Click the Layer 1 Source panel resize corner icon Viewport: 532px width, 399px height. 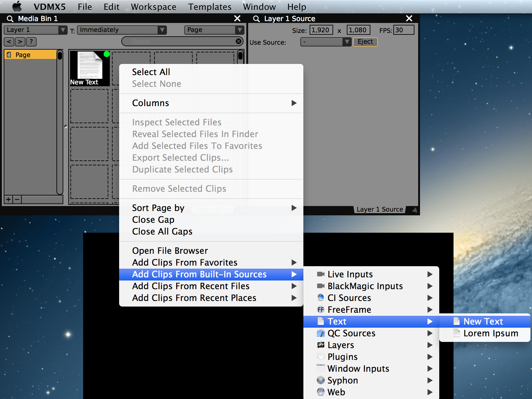point(414,210)
